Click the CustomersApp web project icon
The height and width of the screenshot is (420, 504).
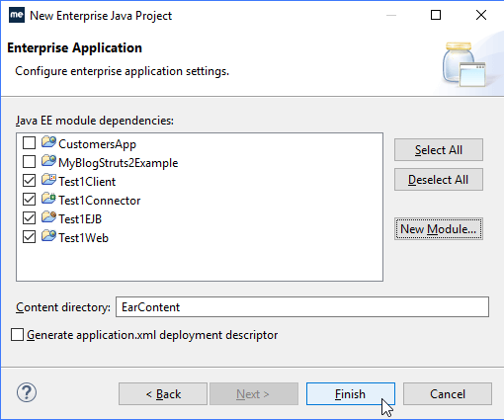coord(48,142)
